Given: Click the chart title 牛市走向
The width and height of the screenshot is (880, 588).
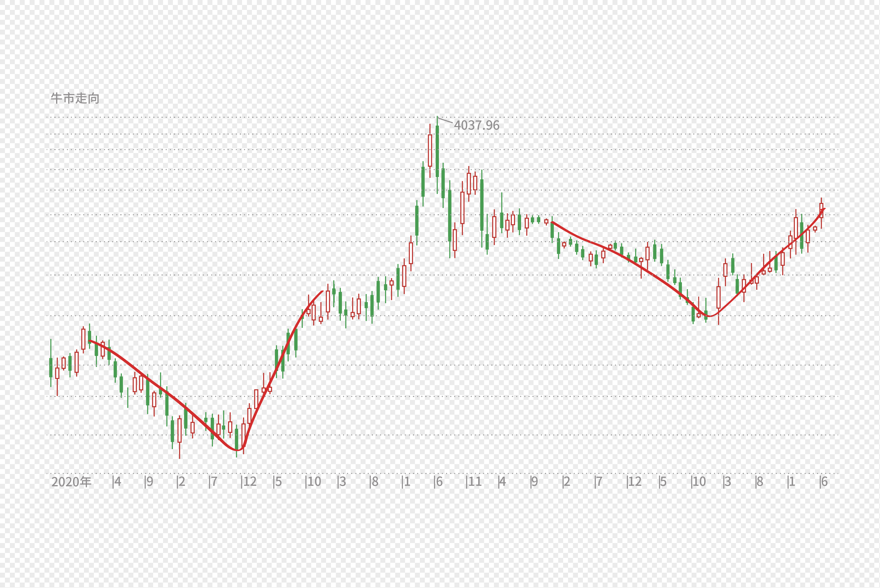Looking at the screenshot, I should [x=75, y=98].
